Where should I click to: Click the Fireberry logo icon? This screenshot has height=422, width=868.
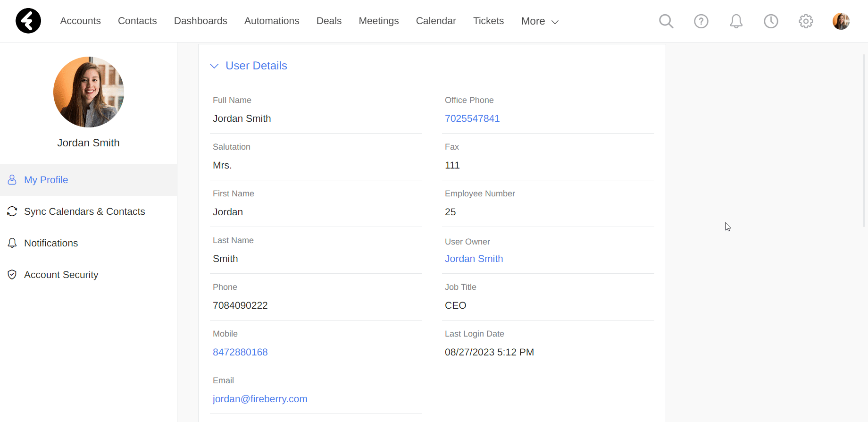[28, 21]
